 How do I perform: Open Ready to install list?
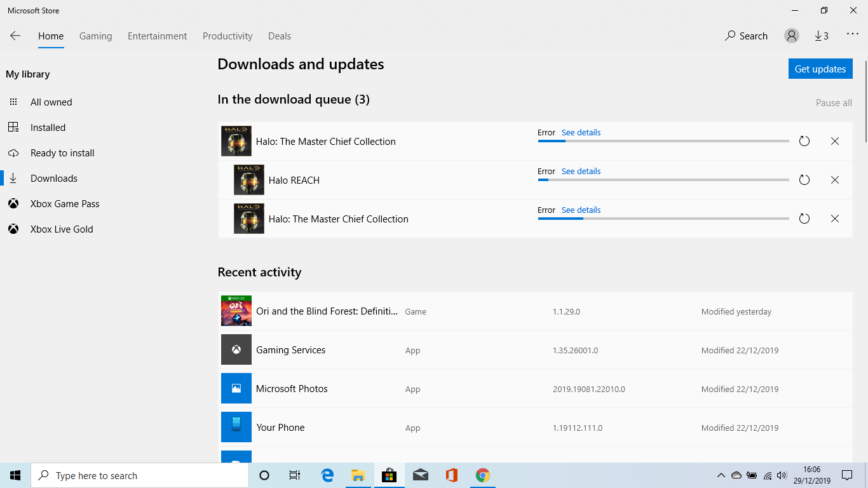(x=62, y=152)
